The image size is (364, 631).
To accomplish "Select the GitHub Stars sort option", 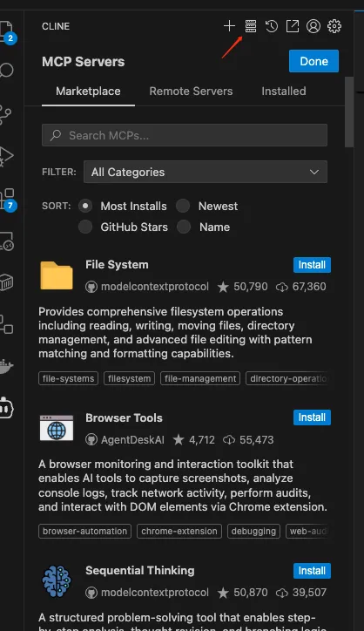I will point(84,227).
